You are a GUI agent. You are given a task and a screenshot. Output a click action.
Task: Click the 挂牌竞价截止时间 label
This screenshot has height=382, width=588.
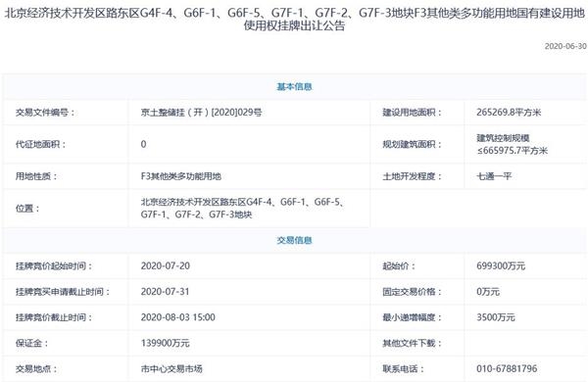54,317
